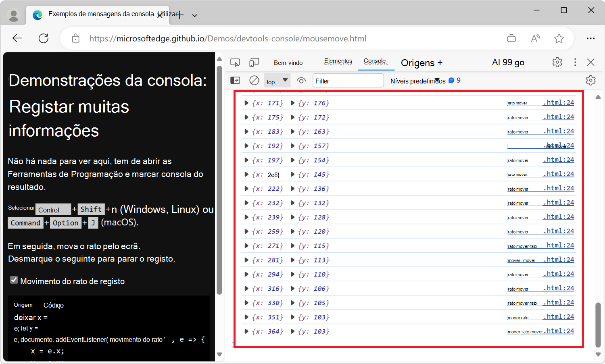Expand {x: 171} object

[246, 103]
